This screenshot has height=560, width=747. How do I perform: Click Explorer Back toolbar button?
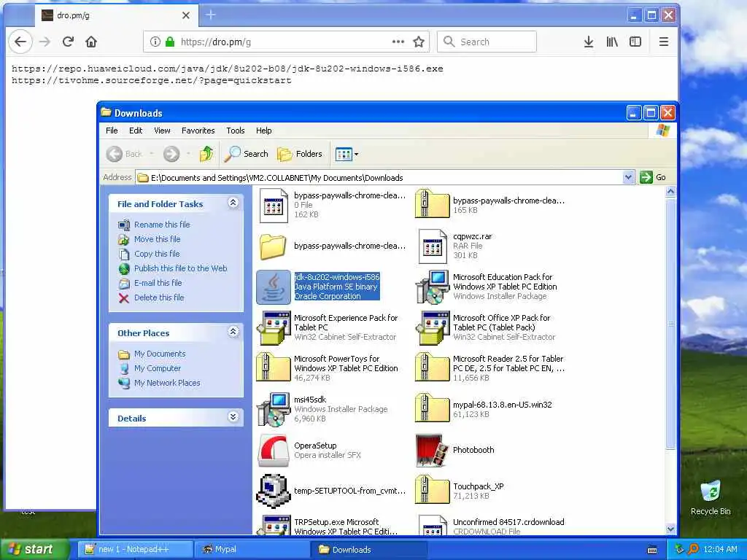pyautogui.click(x=124, y=154)
